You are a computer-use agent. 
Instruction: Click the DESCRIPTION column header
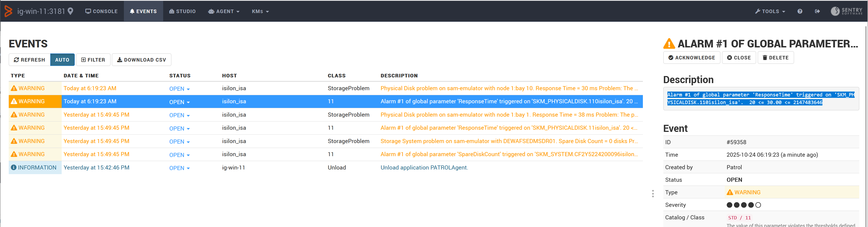[399, 76]
